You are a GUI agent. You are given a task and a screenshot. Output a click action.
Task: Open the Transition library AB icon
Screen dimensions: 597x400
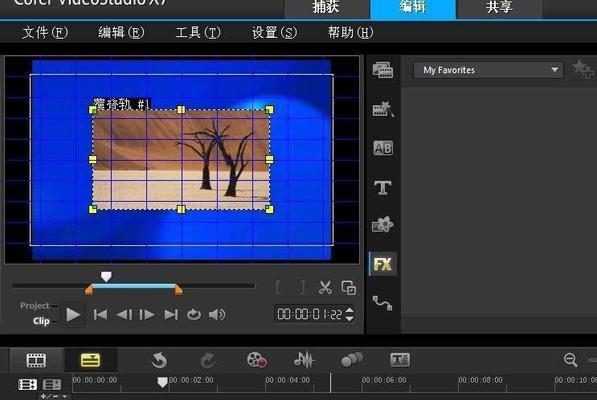pyautogui.click(x=383, y=148)
